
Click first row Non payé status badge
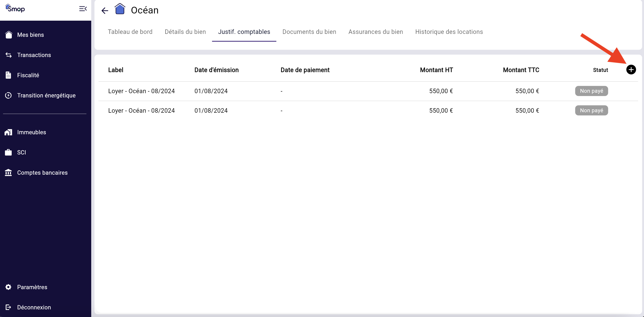click(591, 91)
